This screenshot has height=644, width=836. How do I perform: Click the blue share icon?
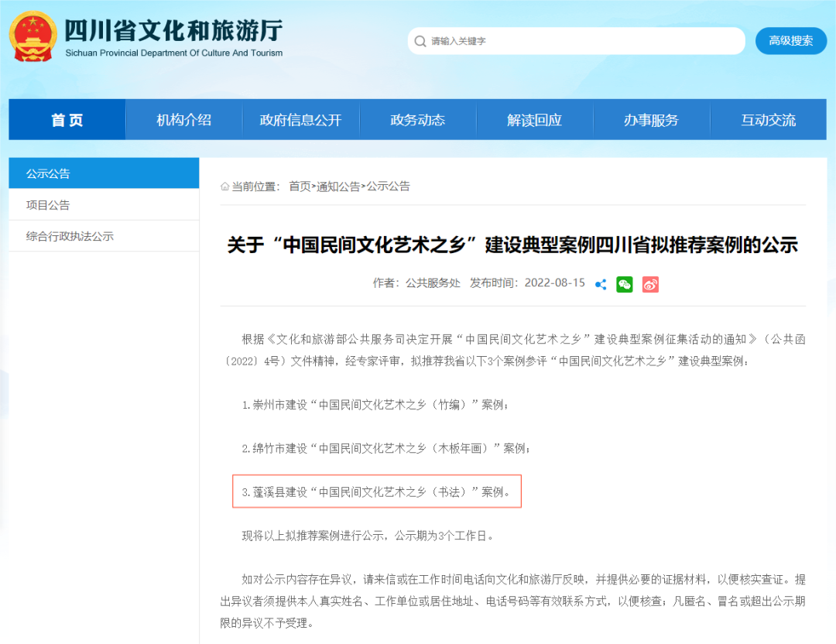(601, 284)
